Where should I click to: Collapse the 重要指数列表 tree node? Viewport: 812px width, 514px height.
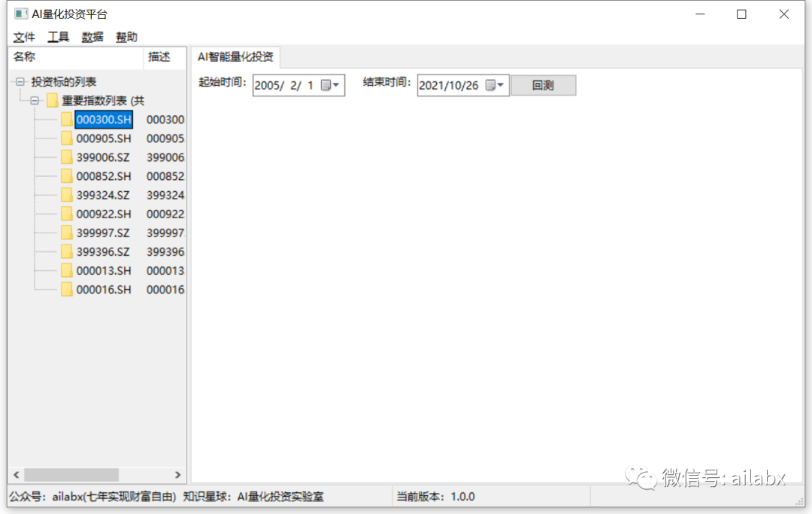click(x=34, y=100)
